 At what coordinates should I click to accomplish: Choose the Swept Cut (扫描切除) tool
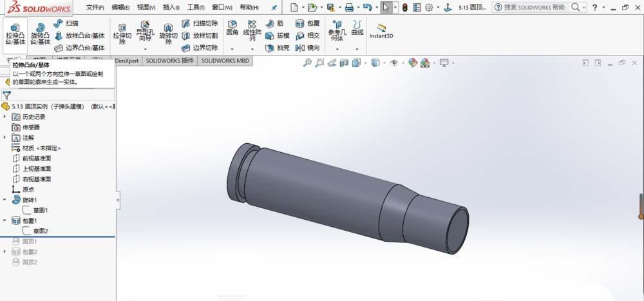click(200, 23)
